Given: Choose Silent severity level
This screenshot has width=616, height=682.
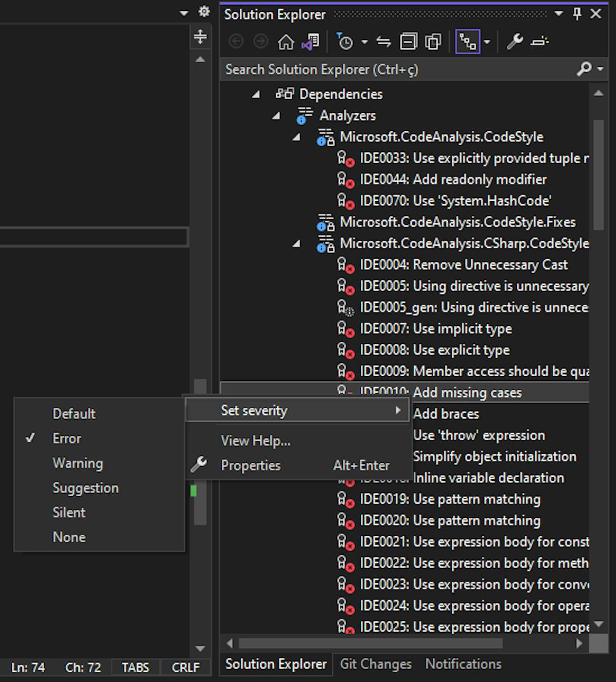Looking at the screenshot, I should coord(69,513).
